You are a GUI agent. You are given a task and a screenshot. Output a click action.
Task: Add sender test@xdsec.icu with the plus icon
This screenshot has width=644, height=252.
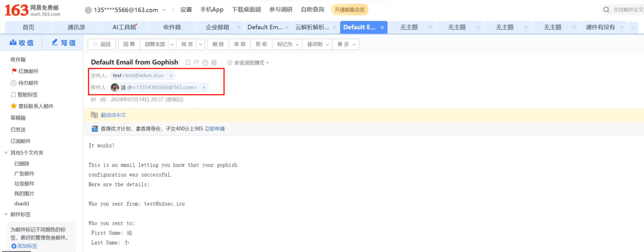tap(171, 75)
